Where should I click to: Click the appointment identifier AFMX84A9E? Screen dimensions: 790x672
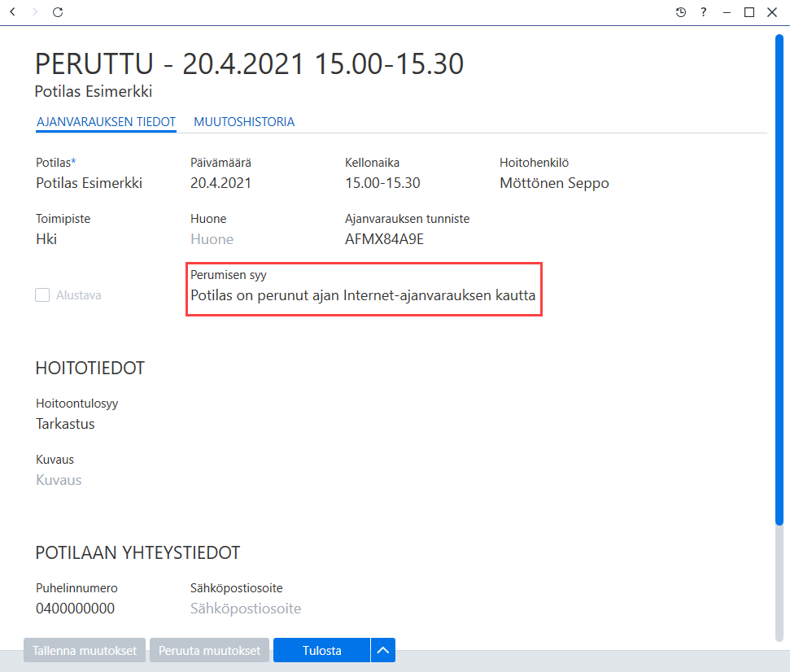click(x=384, y=239)
